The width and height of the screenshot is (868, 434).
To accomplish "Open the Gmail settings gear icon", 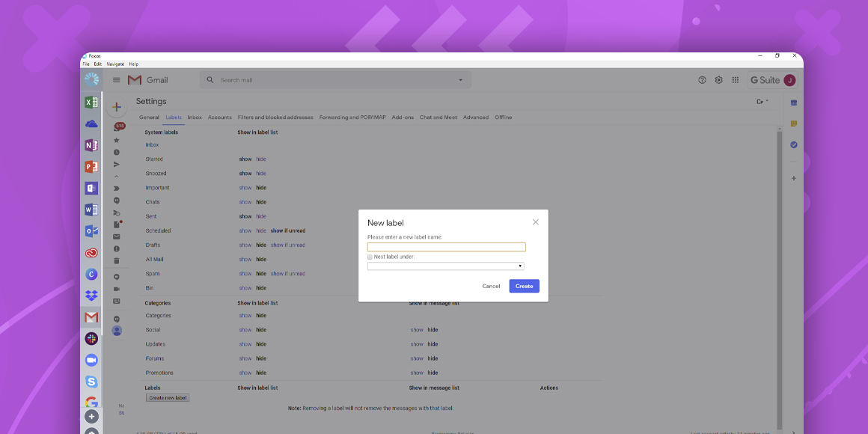I will (x=718, y=80).
